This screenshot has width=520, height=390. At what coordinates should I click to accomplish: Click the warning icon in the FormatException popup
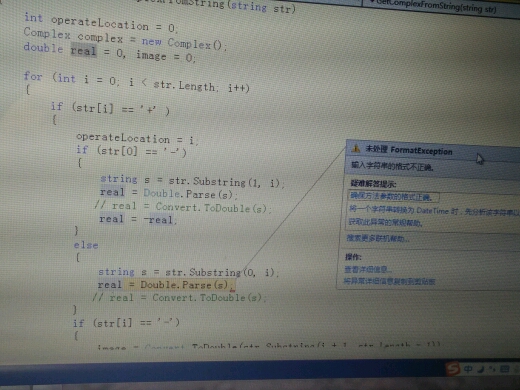pyautogui.click(x=356, y=148)
